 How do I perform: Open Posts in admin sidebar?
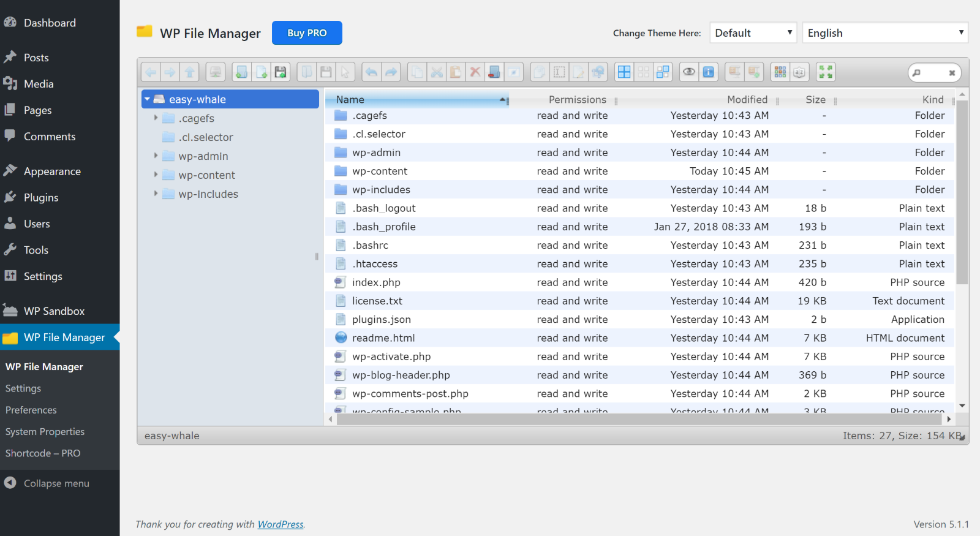coord(59,58)
